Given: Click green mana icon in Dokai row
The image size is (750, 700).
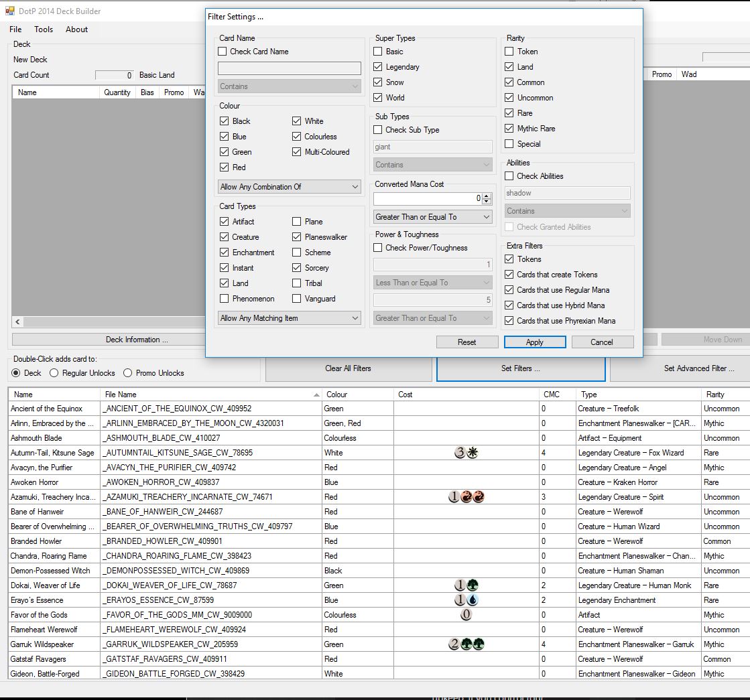Looking at the screenshot, I should click(x=472, y=585).
